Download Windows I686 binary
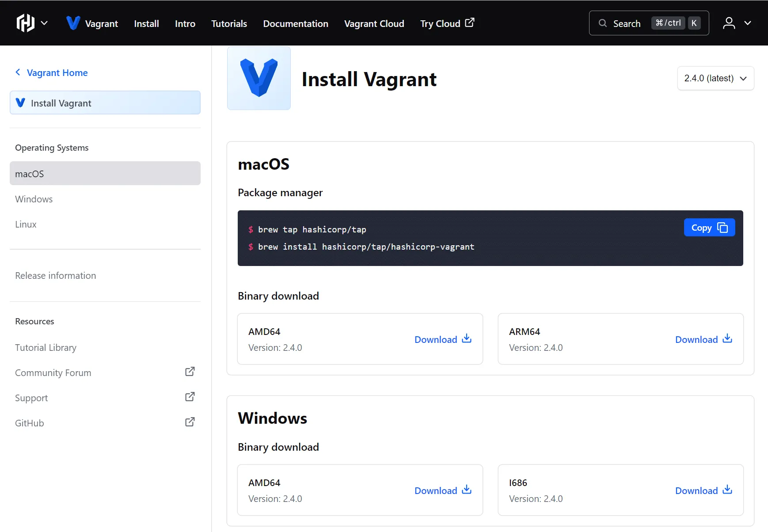This screenshot has height=532, width=768. (x=703, y=490)
